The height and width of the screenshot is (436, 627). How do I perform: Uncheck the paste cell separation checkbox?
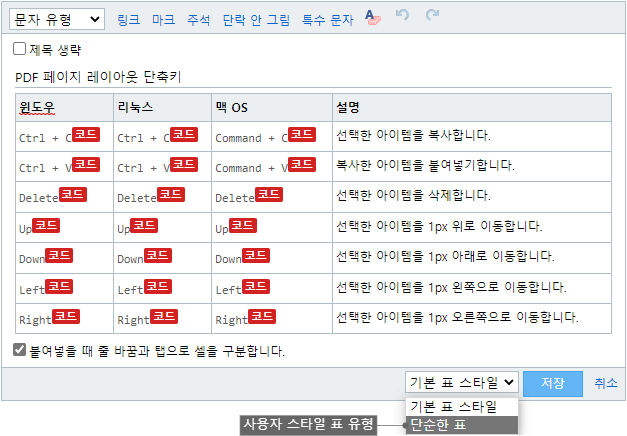click(19, 350)
